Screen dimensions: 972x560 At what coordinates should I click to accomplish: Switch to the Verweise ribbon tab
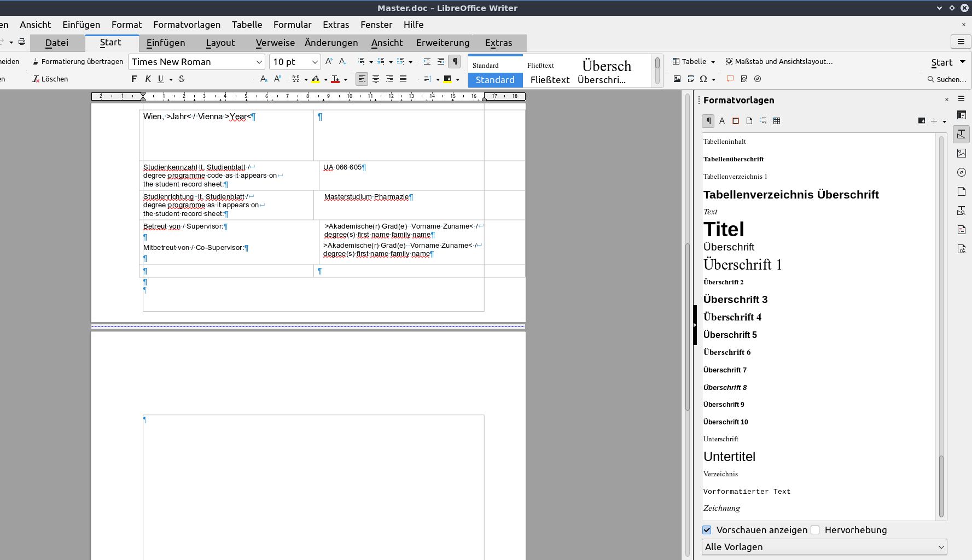pyautogui.click(x=275, y=43)
